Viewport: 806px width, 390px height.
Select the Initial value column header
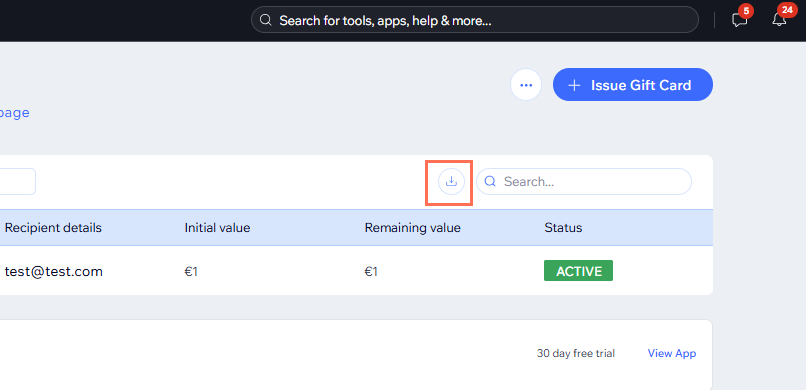[x=217, y=228]
